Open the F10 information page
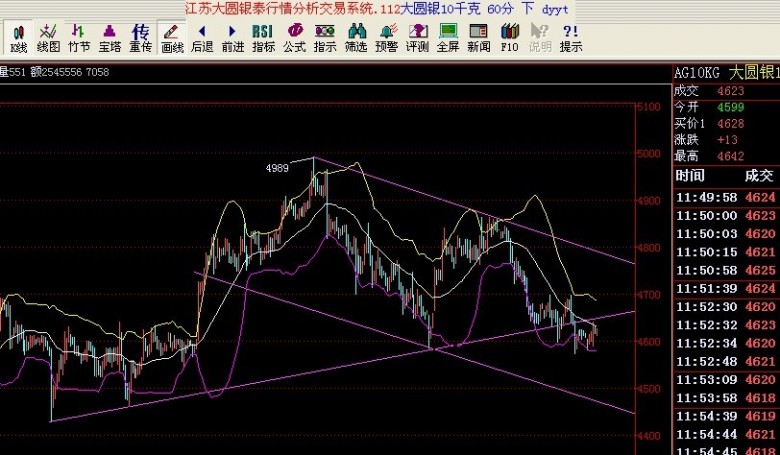 pyautogui.click(x=509, y=38)
